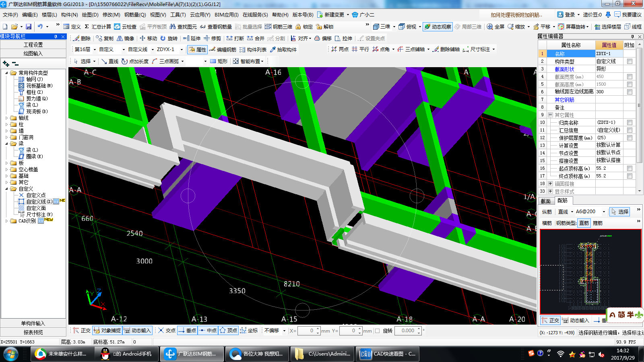Click the rebar section preview thumbnail
Viewport: 644px width, 362px height.
[590, 271]
